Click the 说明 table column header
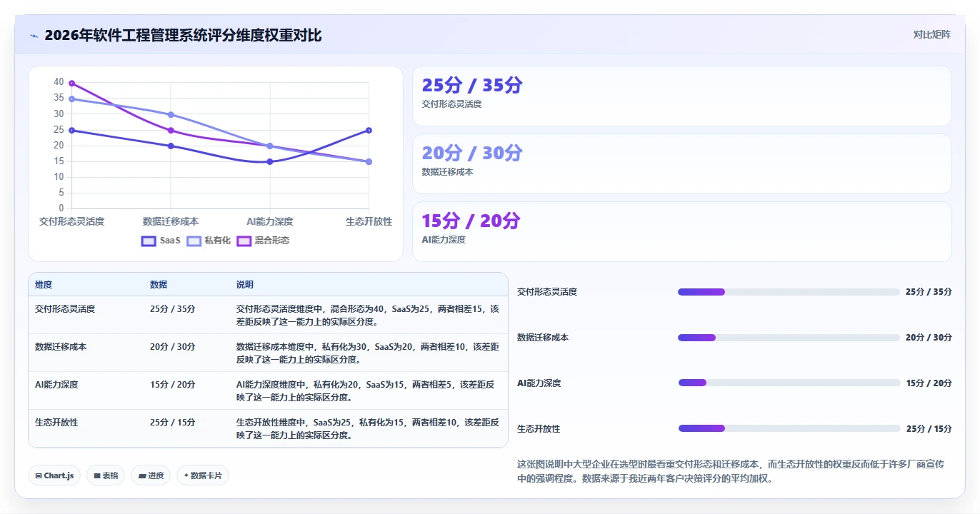Viewport: 980px width, 514px height. tap(245, 284)
